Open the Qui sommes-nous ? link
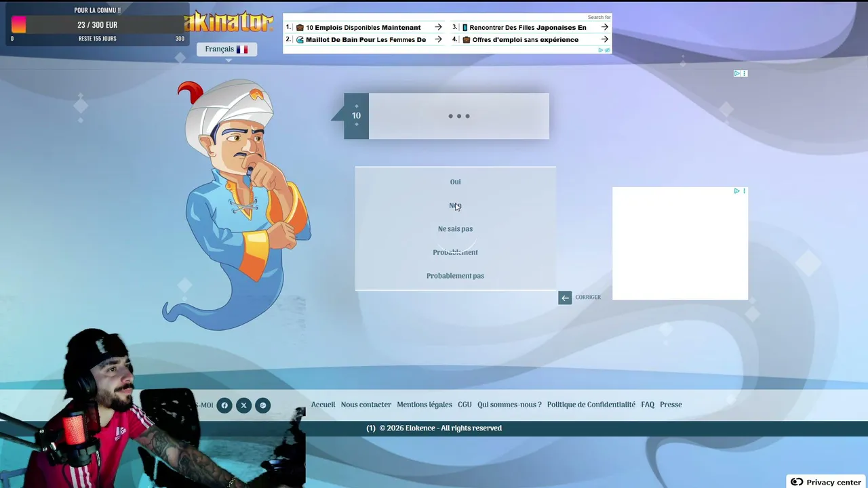 point(509,405)
